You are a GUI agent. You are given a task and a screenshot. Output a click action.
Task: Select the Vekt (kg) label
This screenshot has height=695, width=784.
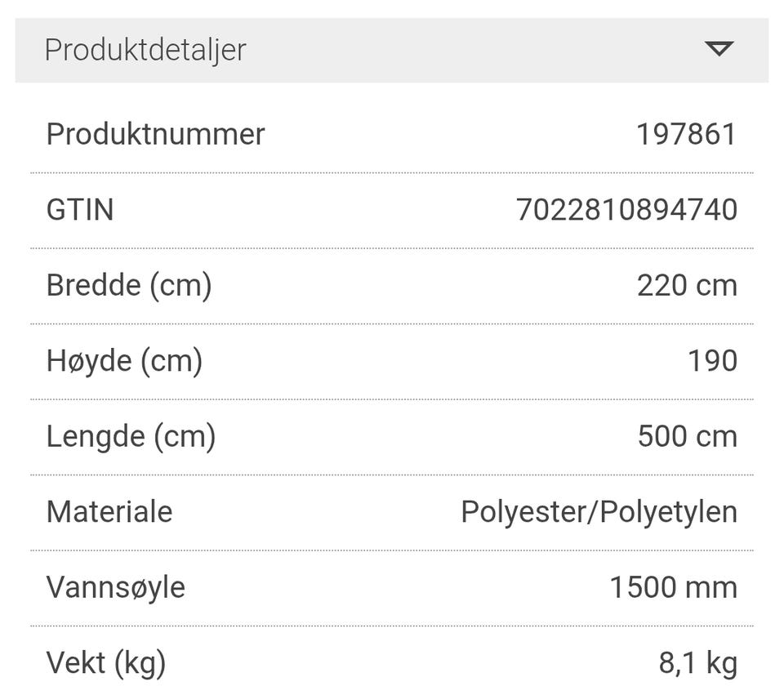point(106,663)
